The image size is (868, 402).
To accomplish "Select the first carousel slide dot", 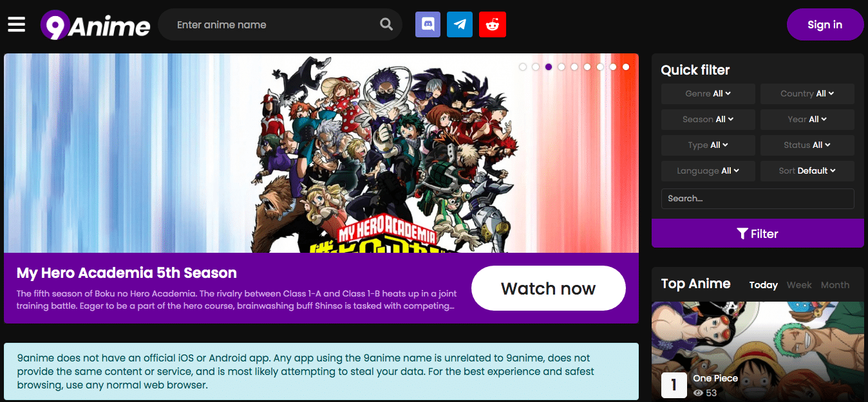I will point(523,67).
